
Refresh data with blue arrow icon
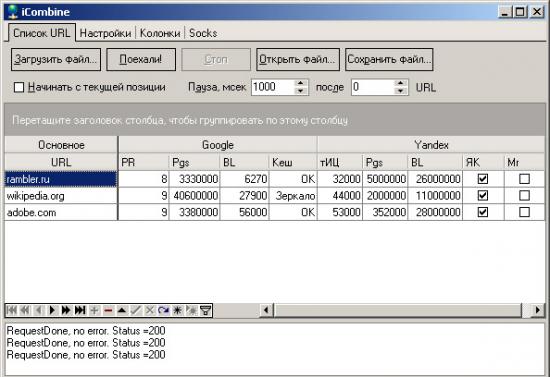click(163, 310)
